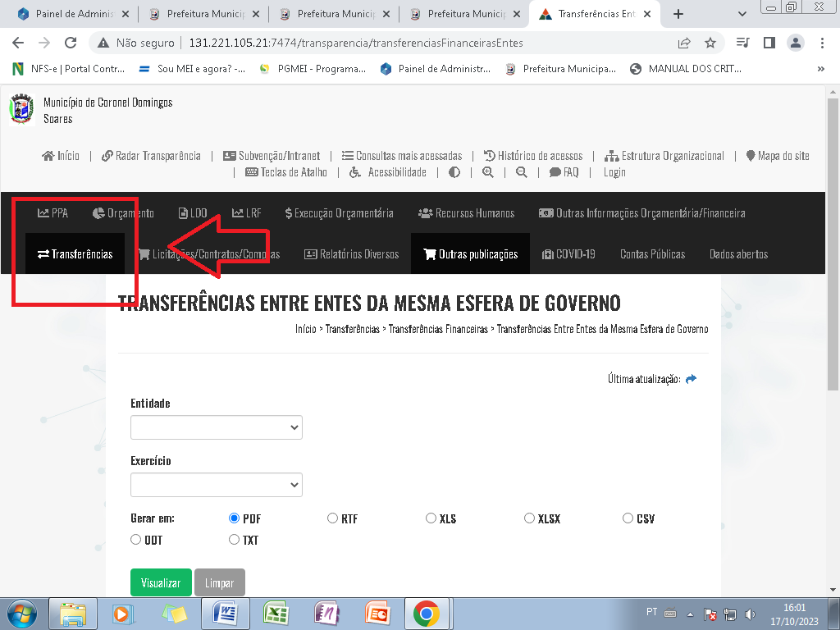
Task: Select the XLSX output format
Action: click(x=529, y=518)
